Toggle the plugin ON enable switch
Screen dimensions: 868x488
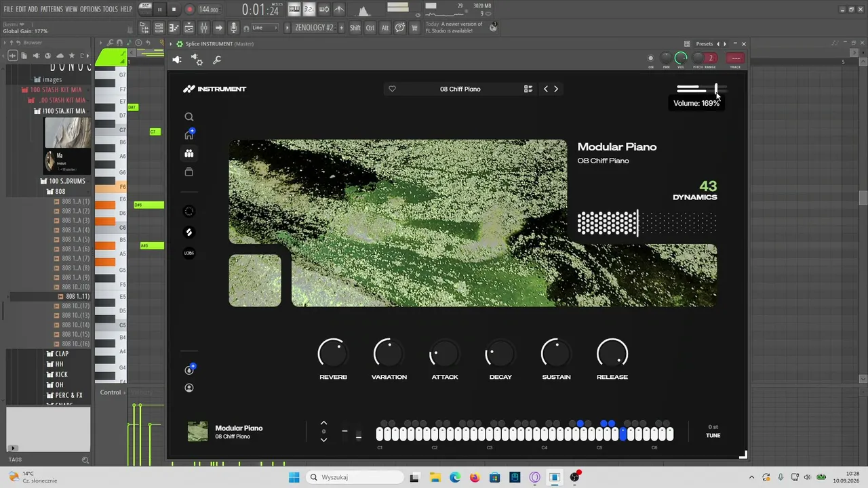click(x=651, y=58)
